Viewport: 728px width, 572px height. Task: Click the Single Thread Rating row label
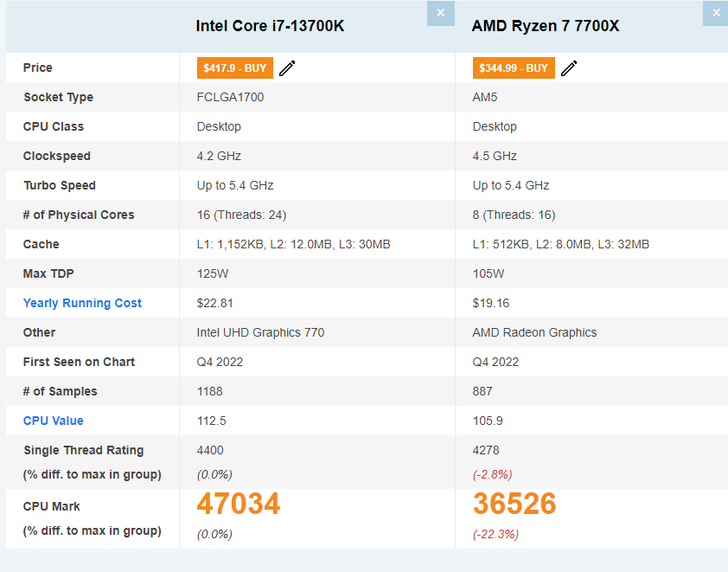(84, 450)
